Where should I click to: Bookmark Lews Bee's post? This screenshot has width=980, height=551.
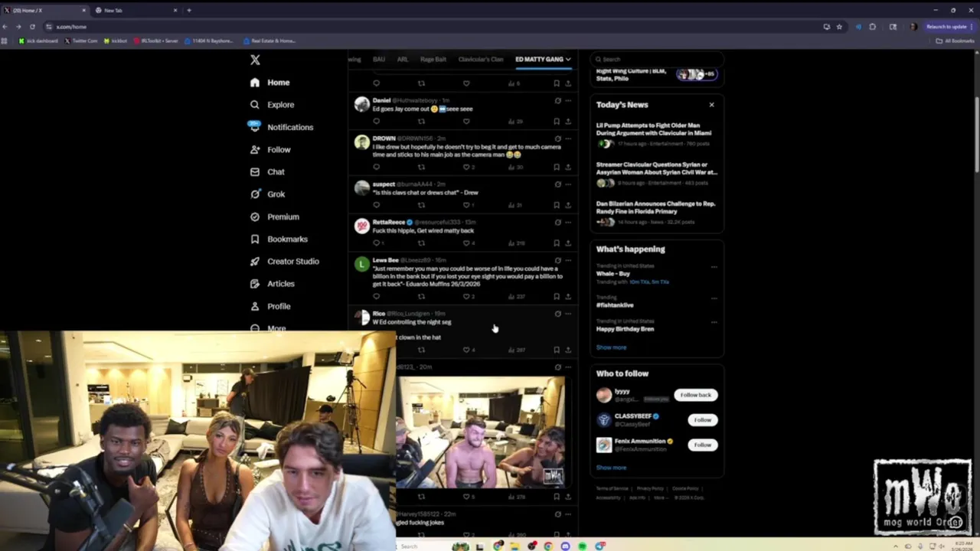point(557,297)
